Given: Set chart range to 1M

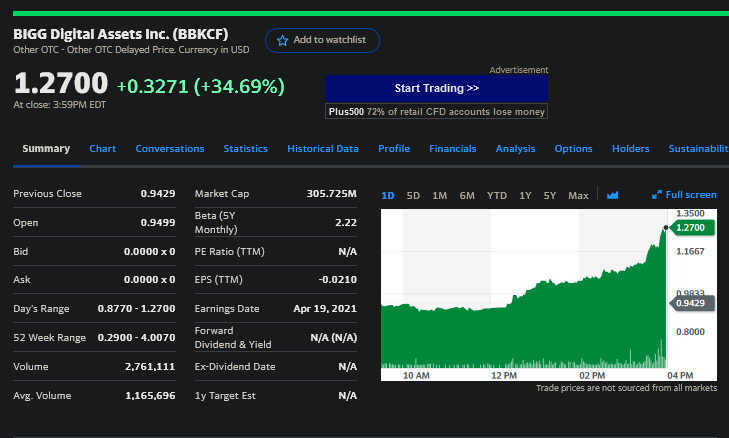Looking at the screenshot, I should coord(439,195).
